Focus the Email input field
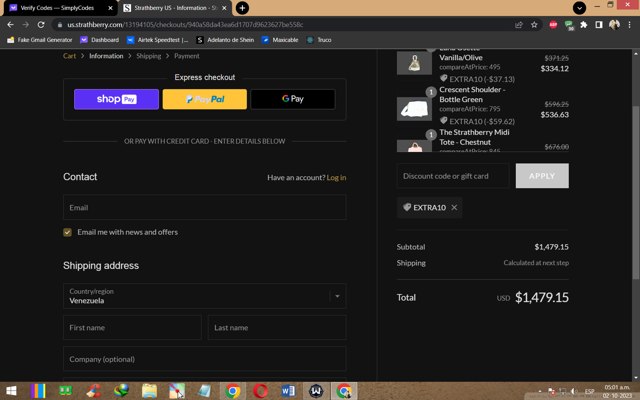The image size is (640, 400). click(x=204, y=207)
